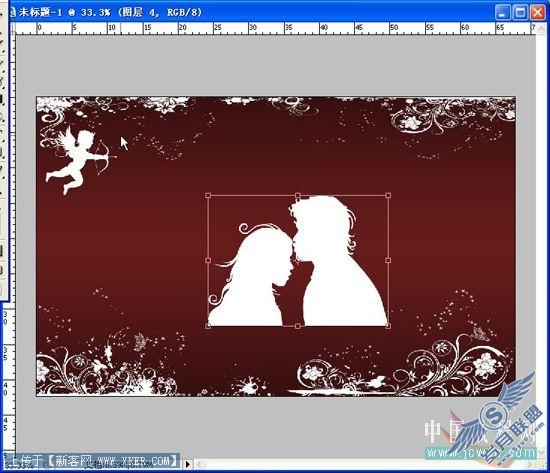Click the bottom-left transform handle
The width and height of the screenshot is (550, 473).
point(208,326)
